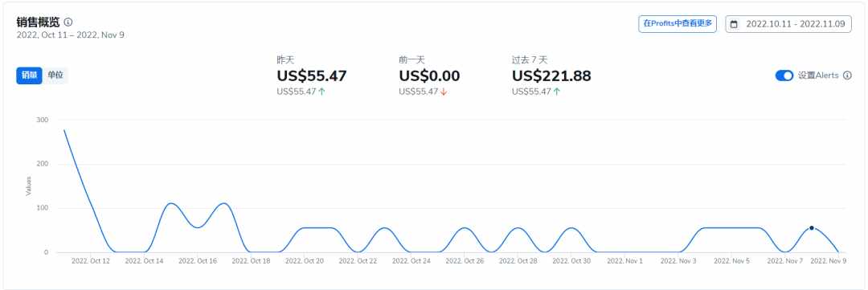Click x-axis label 2022. Oct 28
868x290 pixels.
point(518,260)
